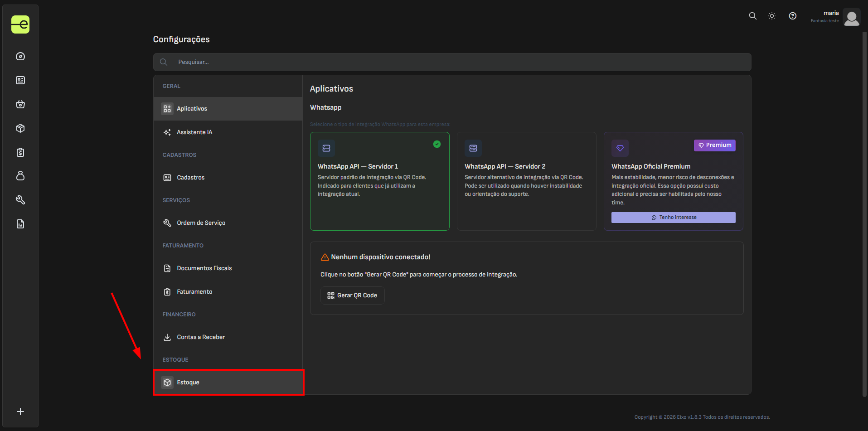Screen dimensions: 868x431
Task: Click the server icon on Servidor 2 card
Action: click(473, 148)
